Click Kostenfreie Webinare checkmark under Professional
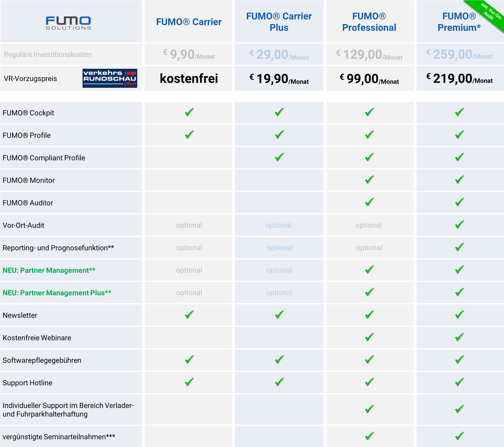The image size is (504, 447). (369, 337)
